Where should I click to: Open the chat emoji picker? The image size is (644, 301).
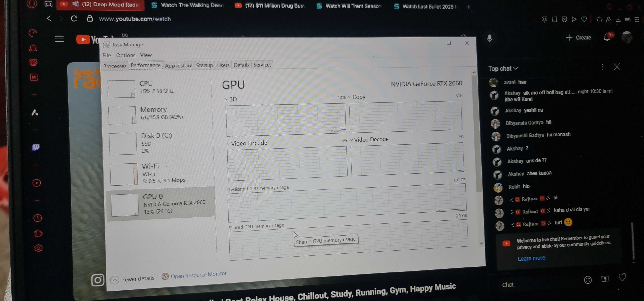point(587,280)
